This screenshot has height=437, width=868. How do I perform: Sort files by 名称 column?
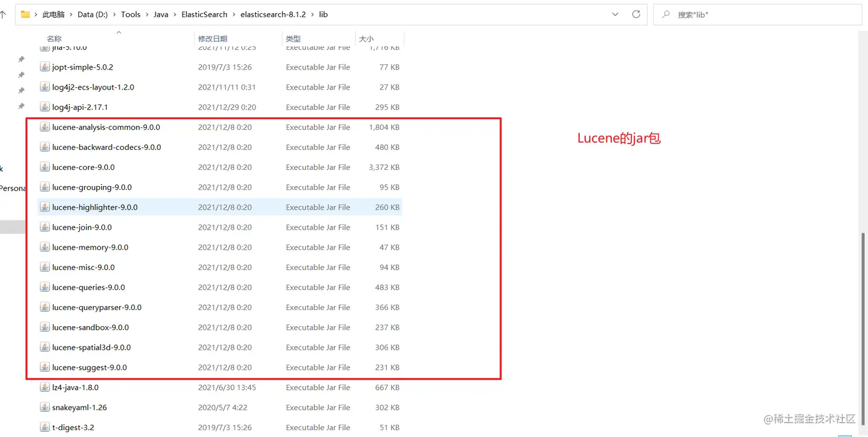point(54,38)
